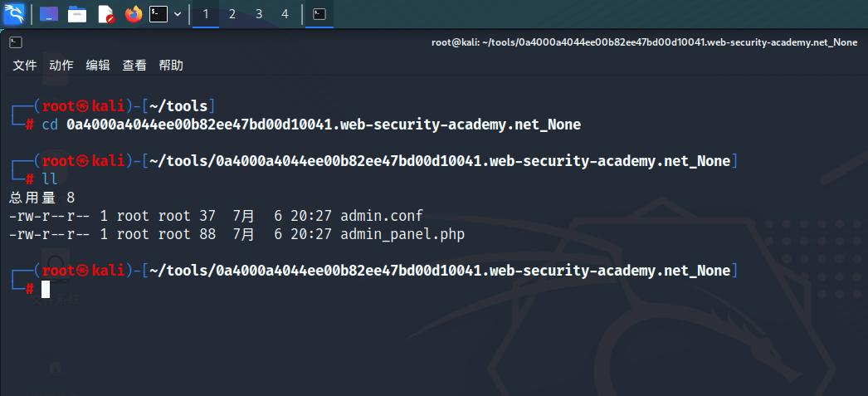This screenshot has height=396, width=868.
Task: Click the terminal window title icon
Action: point(16,42)
